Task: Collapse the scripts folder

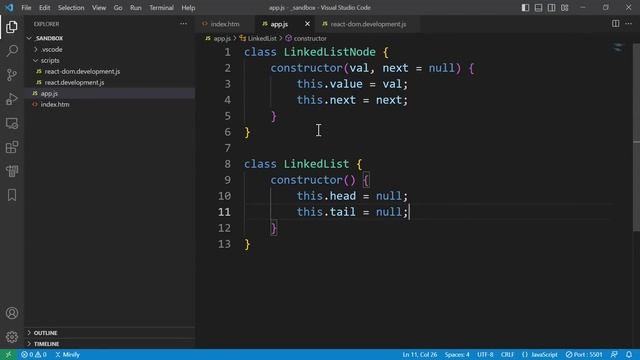Action: [x=109, y=60]
